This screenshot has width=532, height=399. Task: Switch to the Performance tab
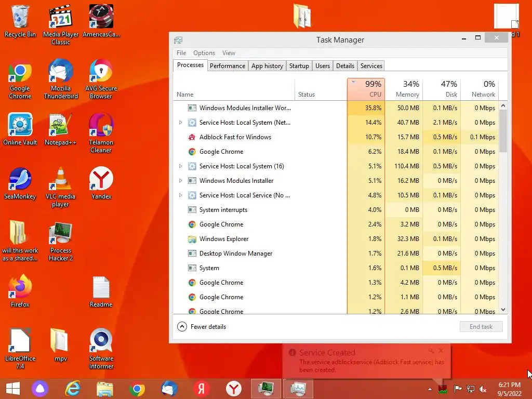click(228, 66)
